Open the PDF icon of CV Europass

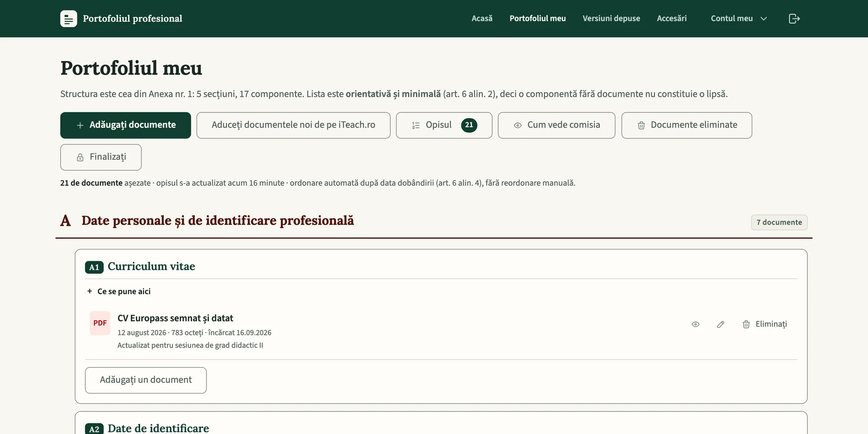tap(100, 323)
